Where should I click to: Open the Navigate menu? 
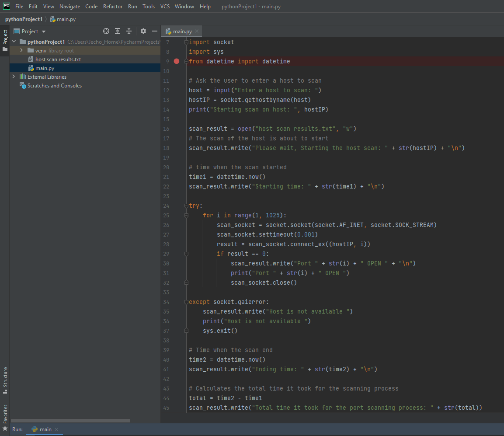click(70, 7)
